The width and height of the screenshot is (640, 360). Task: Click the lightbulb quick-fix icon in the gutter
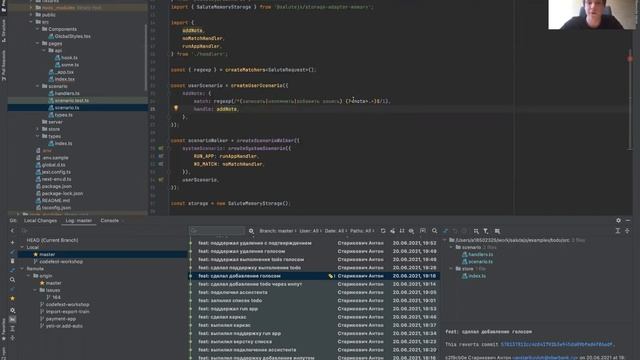176,109
